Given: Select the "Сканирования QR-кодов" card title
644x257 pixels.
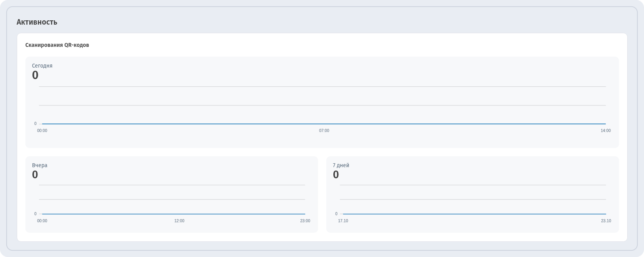Looking at the screenshot, I should tap(57, 45).
